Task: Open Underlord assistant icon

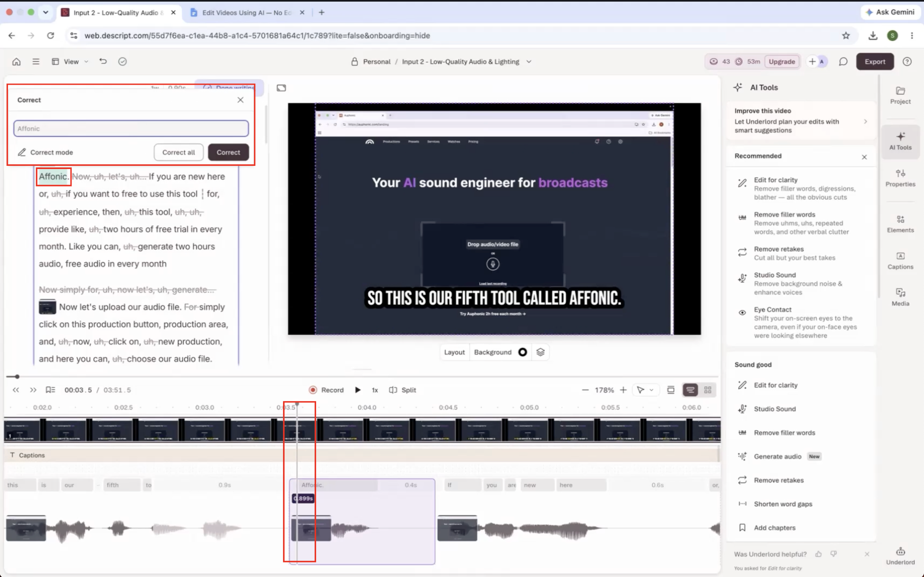Action: (x=900, y=556)
